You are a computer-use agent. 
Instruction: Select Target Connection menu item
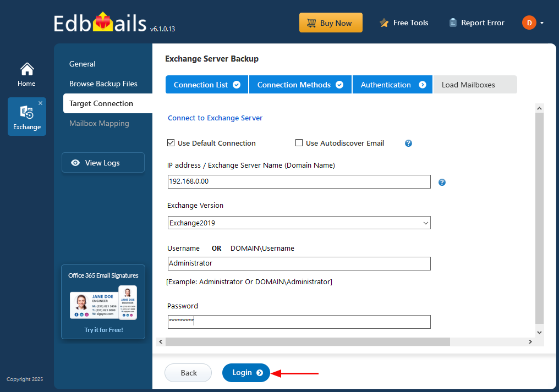(x=108, y=103)
